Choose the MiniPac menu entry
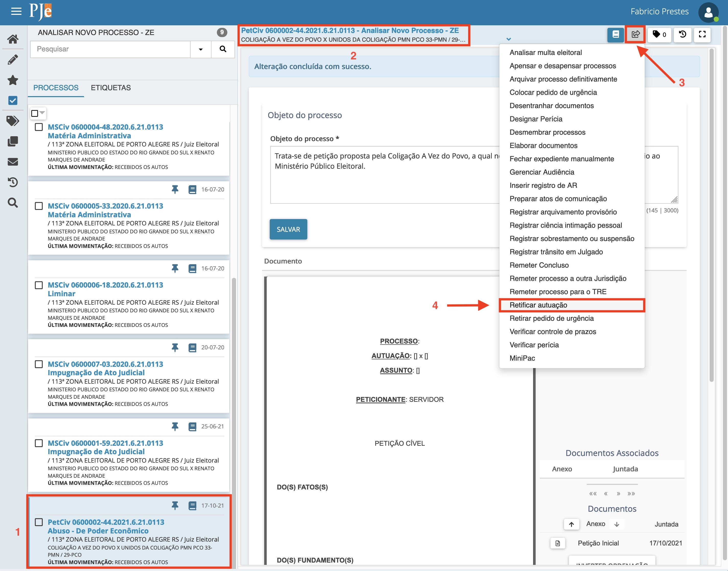This screenshot has height=571, width=728. (572, 358)
